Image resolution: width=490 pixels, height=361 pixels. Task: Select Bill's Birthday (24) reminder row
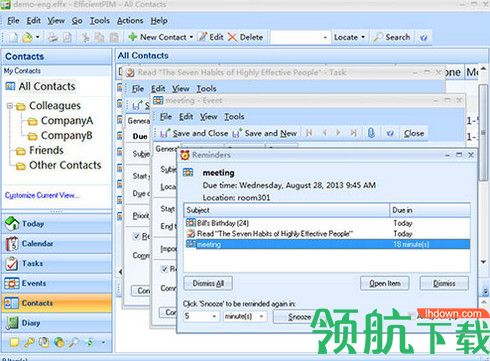click(x=327, y=223)
